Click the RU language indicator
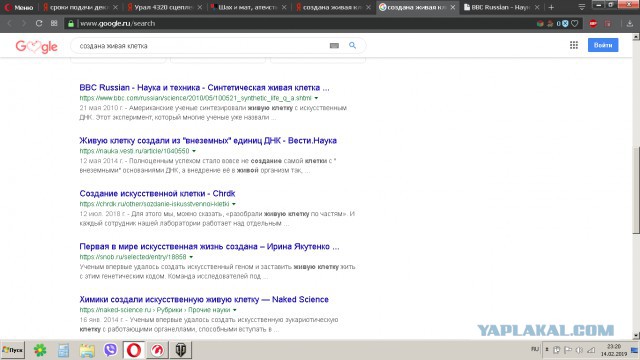Viewport: 640px width, 360px height. (534, 349)
